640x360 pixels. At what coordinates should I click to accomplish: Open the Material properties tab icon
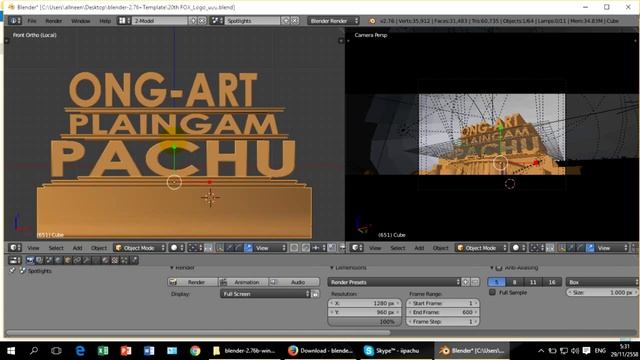(x=105, y=260)
